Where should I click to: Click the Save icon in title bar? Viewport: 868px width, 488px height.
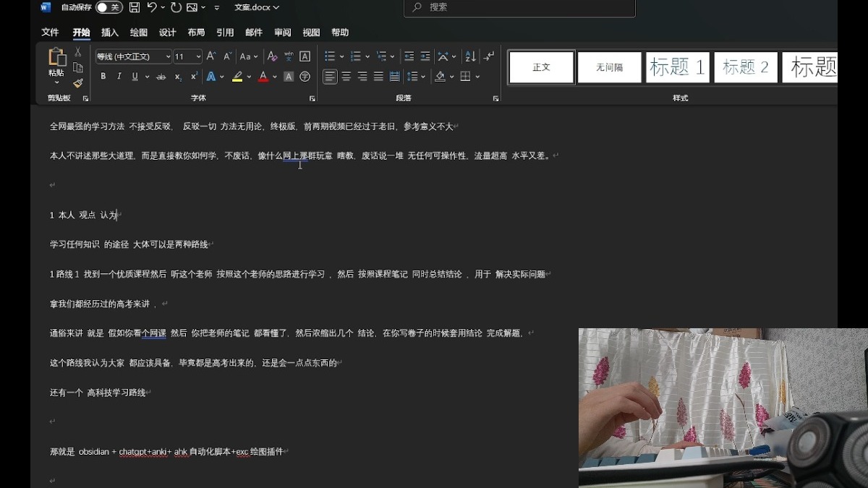[135, 7]
